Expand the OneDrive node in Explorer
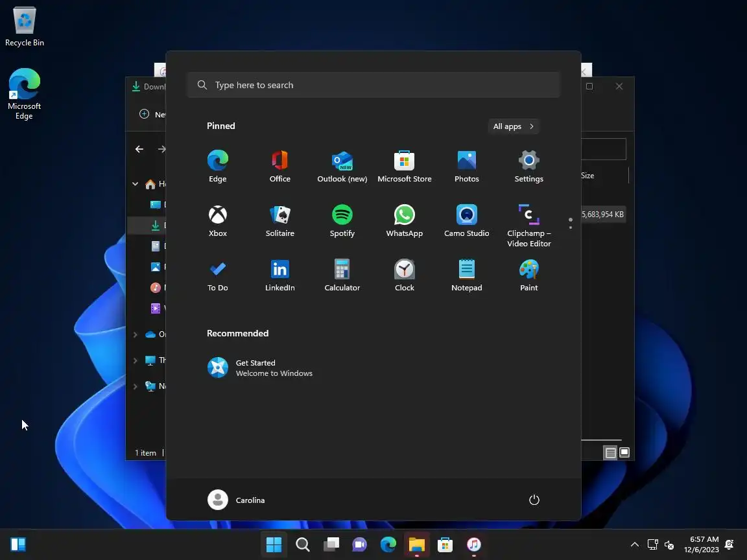 136,334
